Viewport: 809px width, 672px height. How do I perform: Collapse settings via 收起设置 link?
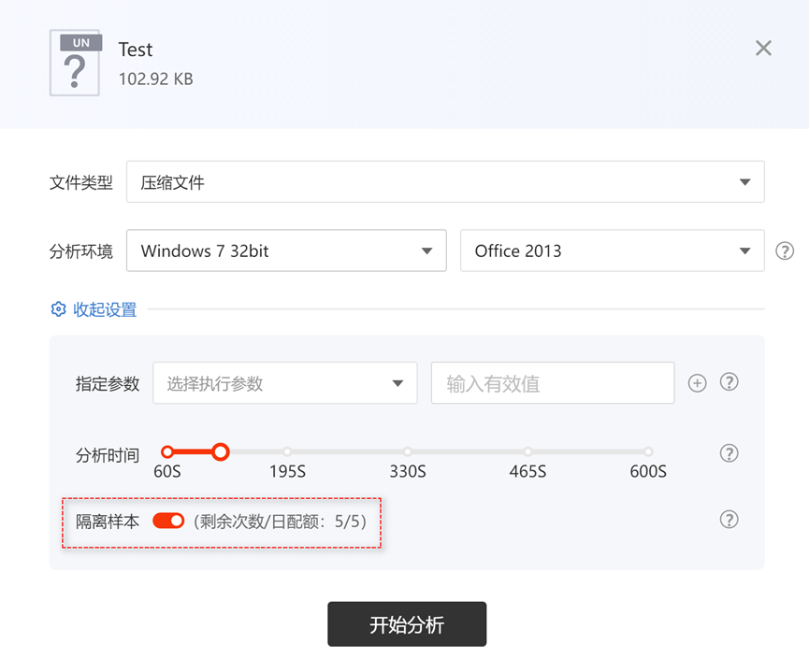coord(105,309)
